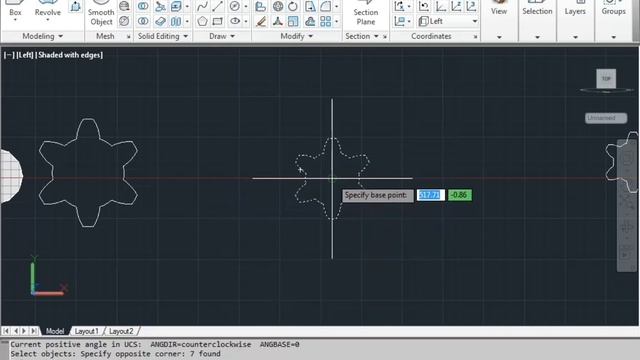
Task: Click the UCS Z-axis icon
Action: coord(456,6)
